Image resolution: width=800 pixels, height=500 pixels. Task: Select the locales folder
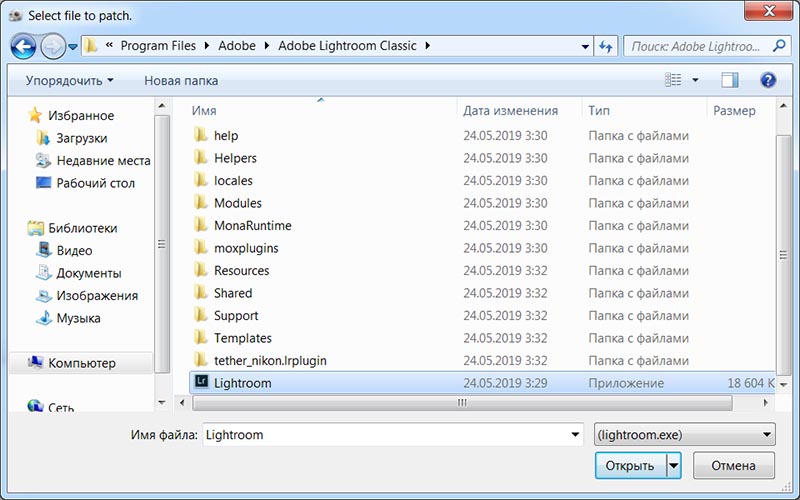[233, 181]
